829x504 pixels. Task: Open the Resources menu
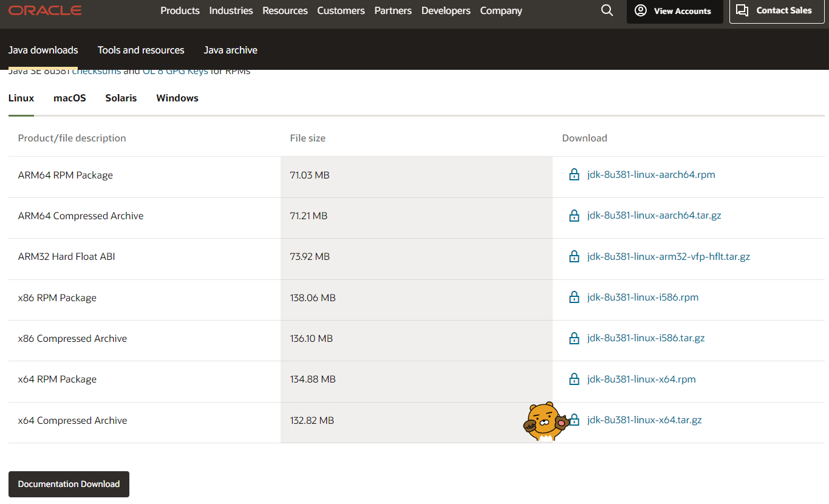[285, 10]
